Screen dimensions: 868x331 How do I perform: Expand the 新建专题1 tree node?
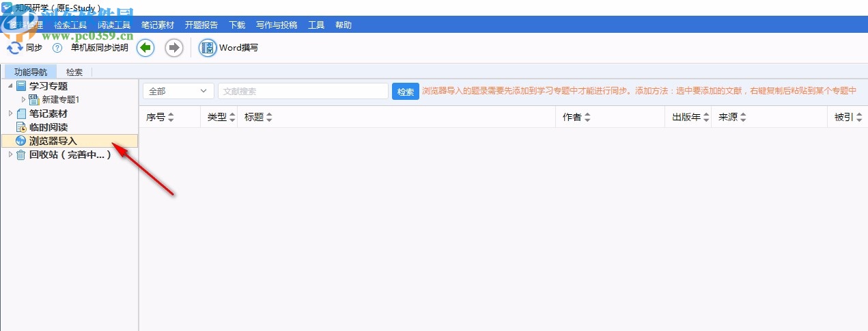pyautogui.click(x=24, y=100)
